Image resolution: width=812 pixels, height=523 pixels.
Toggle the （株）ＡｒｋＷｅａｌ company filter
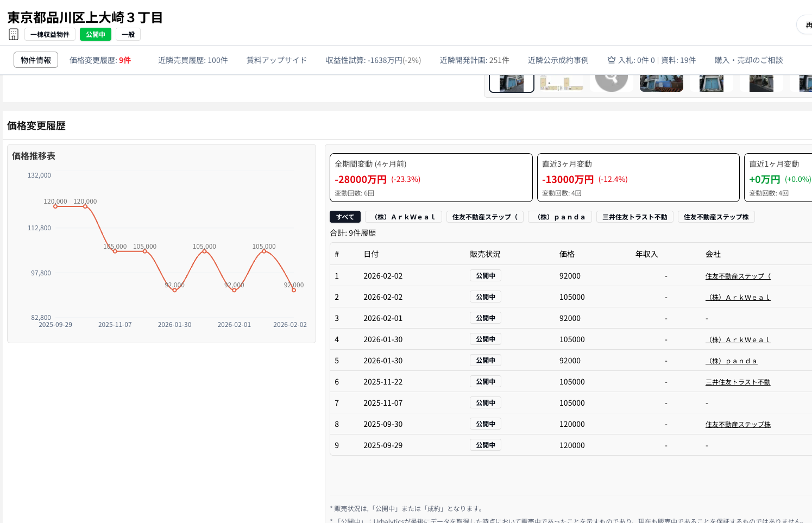pos(404,216)
